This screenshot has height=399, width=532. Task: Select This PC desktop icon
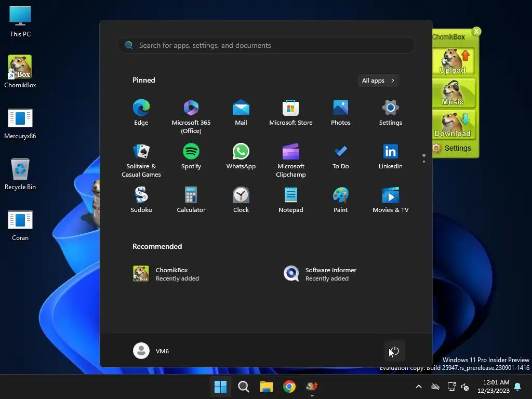pyautogui.click(x=20, y=21)
